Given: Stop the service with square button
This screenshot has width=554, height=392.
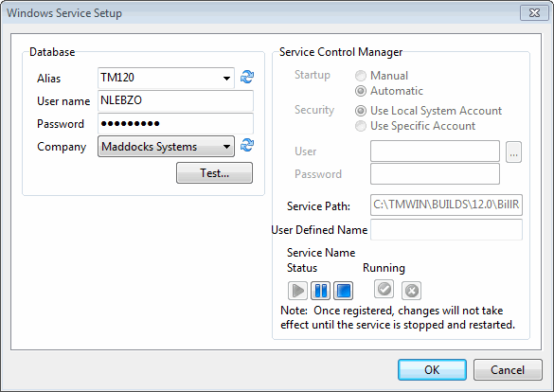Looking at the screenshot, I should pyautogui.click(x=343, y=291).
